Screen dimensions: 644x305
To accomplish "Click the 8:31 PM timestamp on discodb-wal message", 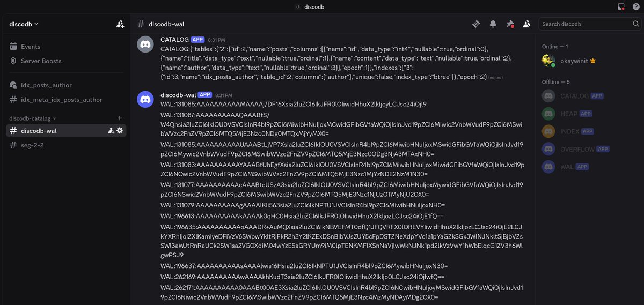I will click(224, 95).
